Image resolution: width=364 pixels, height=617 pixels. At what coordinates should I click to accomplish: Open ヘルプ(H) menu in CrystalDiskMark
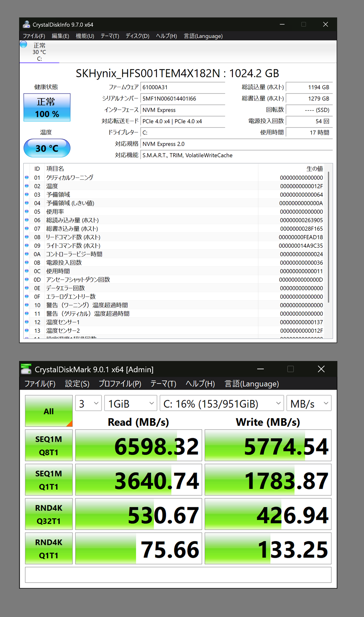point(200,384)
